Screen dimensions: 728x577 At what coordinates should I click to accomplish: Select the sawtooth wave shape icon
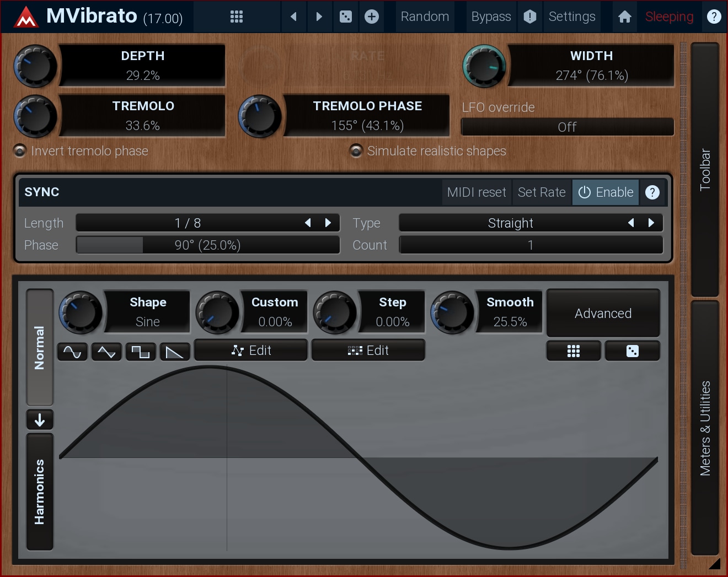(x=175, y=352)
